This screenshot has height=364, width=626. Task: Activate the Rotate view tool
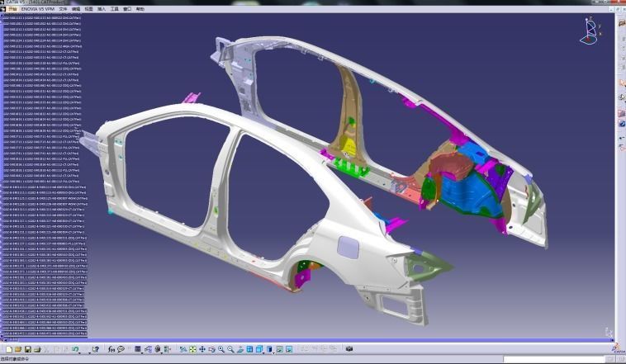point(211,349)
